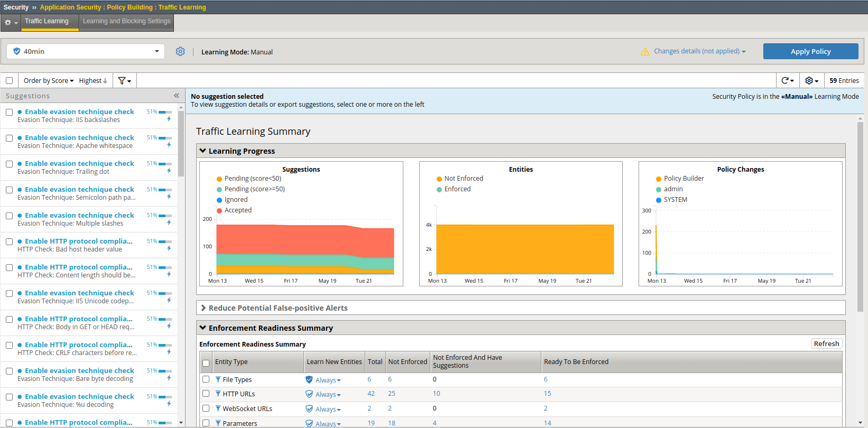This screenshot has width=868, height=428.
Task: Click the filter icon next to File Types
Action: (x=218, y=379)
